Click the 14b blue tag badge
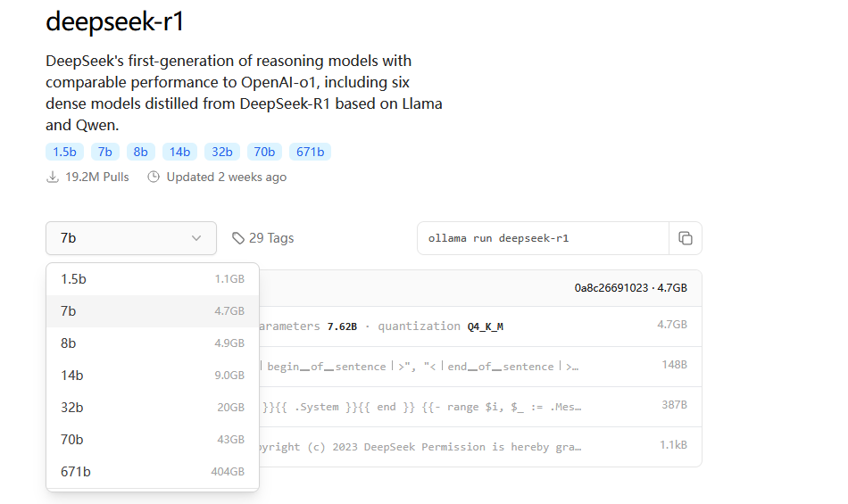The image size is (848, 504). (x=179, y=152)
